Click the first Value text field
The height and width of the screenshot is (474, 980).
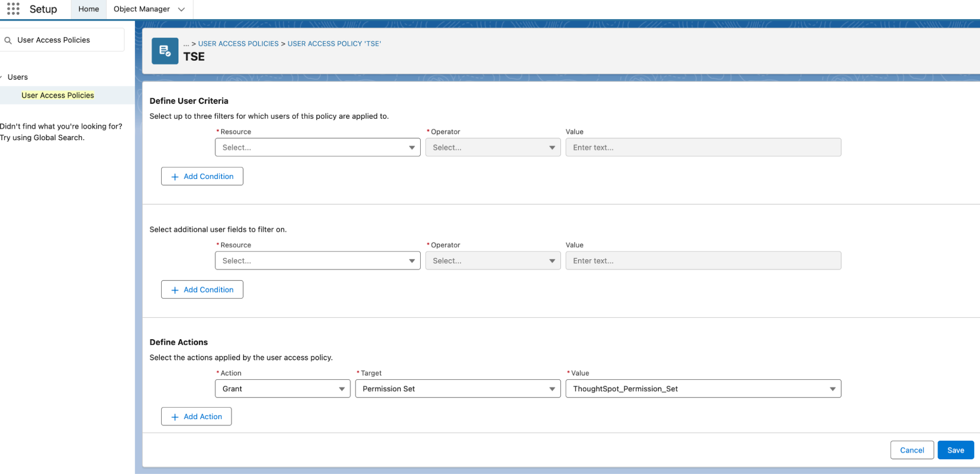point(703,147)
